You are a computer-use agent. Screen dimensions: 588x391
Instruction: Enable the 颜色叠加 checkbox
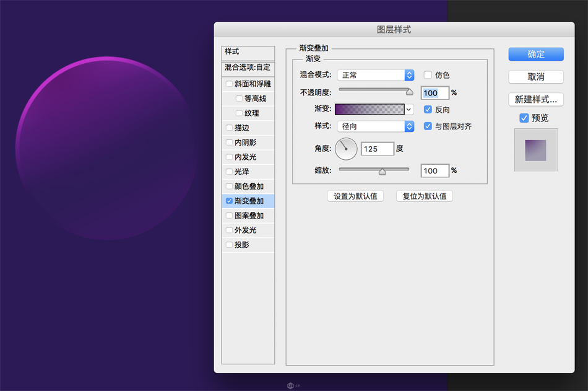point(229,187)
